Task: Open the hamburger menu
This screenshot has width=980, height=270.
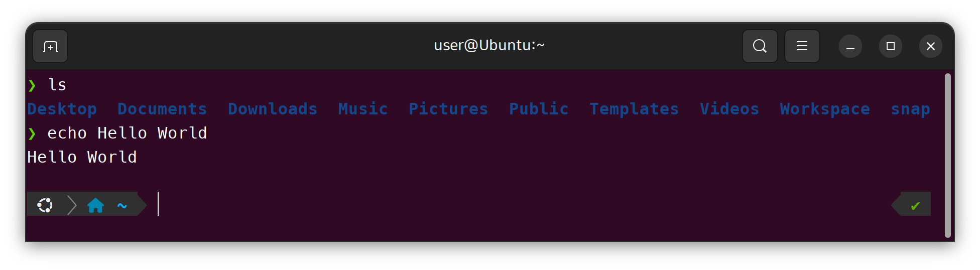Action: click(802, 46)
